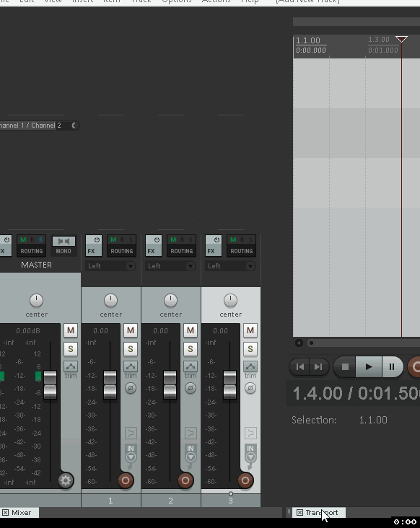Select track 2 number label
Viewport: 420px width, 528px height.
[171, 501]
